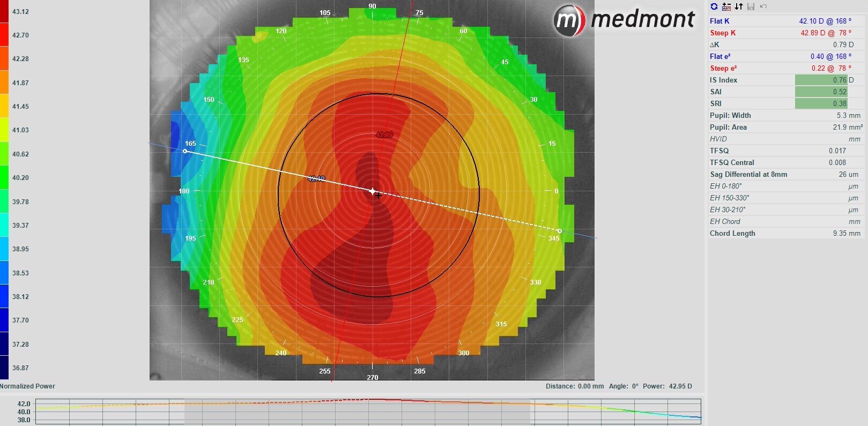Select the Pupil: Width row
Viewport: 868px width, 426px height.
coord(786,115)
